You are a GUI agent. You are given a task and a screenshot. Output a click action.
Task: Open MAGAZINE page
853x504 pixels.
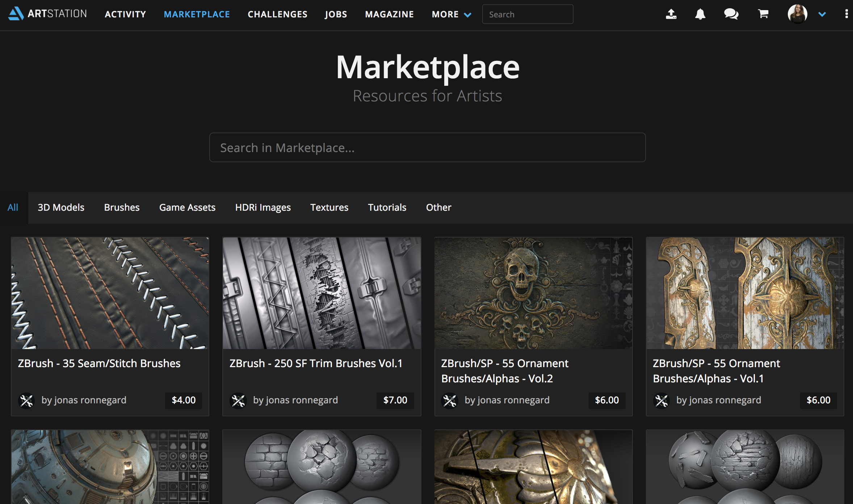pyautogui.click(x=389, y=14)
